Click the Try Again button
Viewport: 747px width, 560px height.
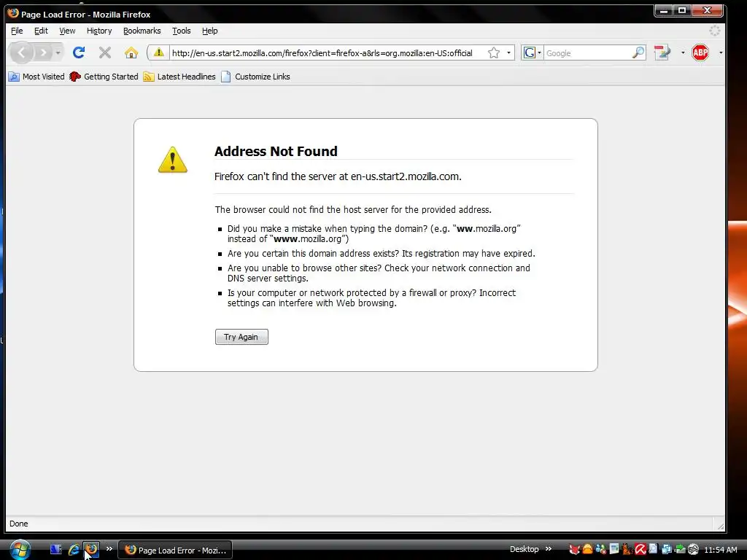tap(241, 337)
